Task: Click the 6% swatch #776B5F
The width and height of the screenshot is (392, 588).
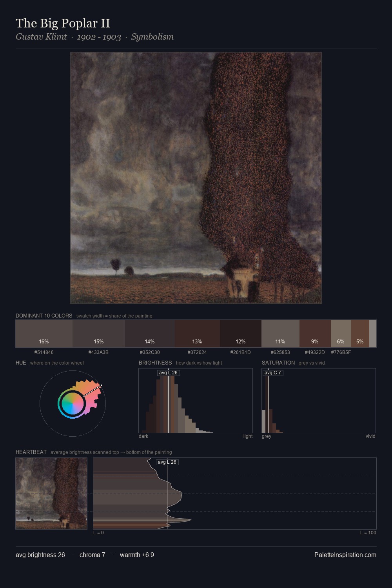Action: (341, 334)
